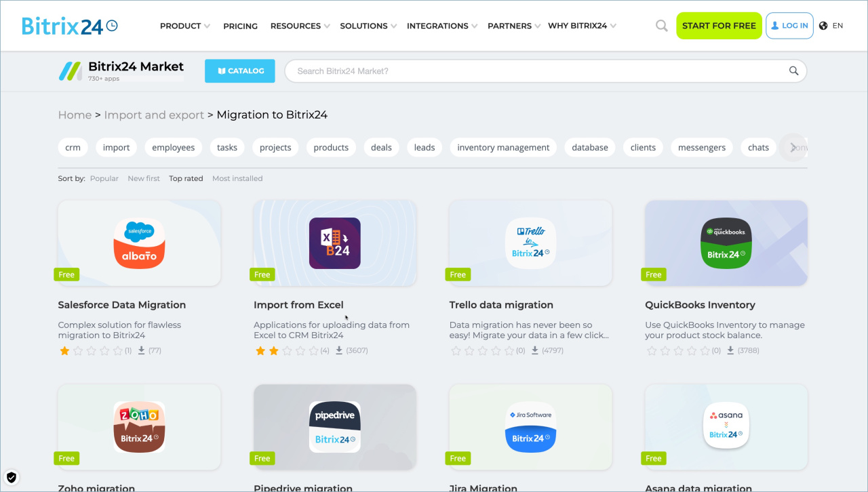Open the Import from Excel B24 icon
This screenshot has height=492, width=868.
click(x=335, y=243)
